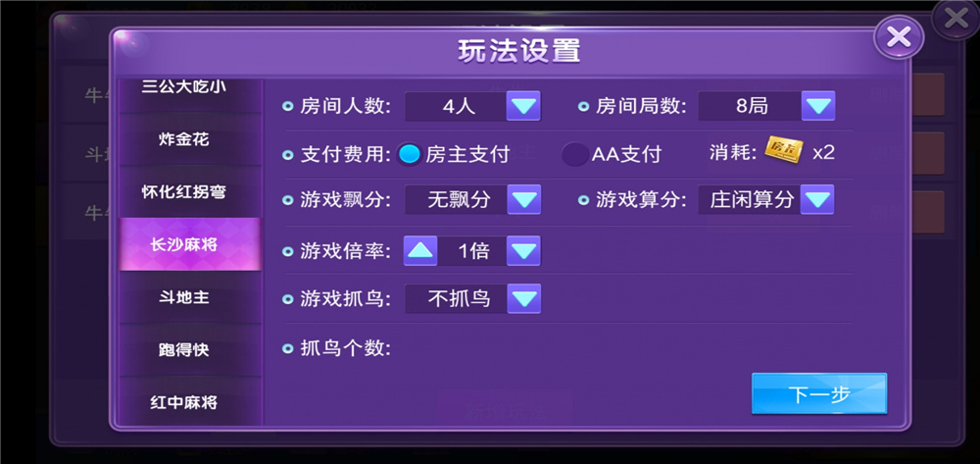The image size is (980, 464).
Task: Close the 玩法设置 dialog
Action: 898,39
